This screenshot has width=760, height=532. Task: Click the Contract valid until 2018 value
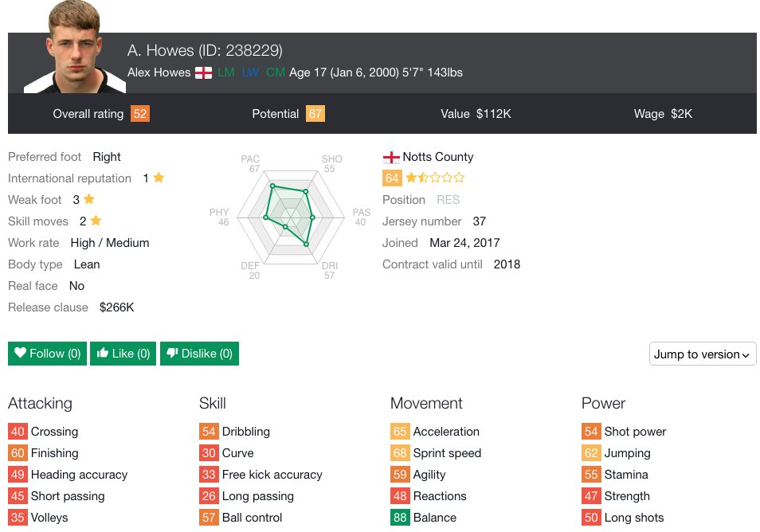click(507, 264)
